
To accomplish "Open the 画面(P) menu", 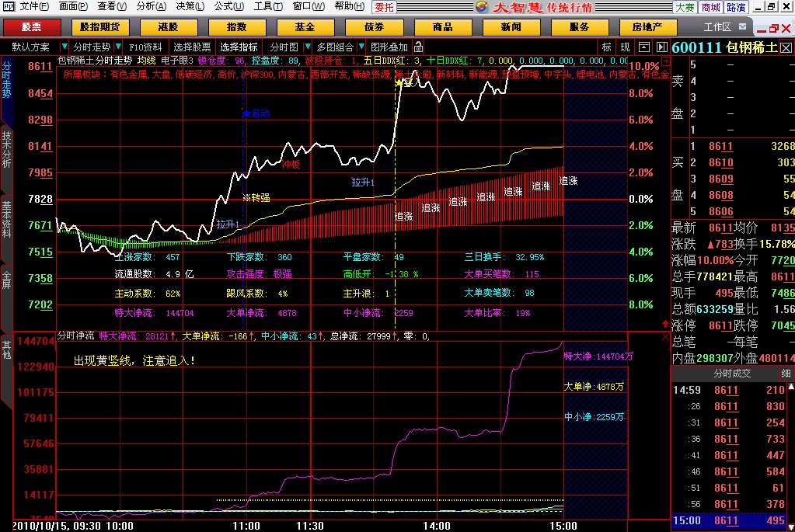I will [x=74, y=6].
